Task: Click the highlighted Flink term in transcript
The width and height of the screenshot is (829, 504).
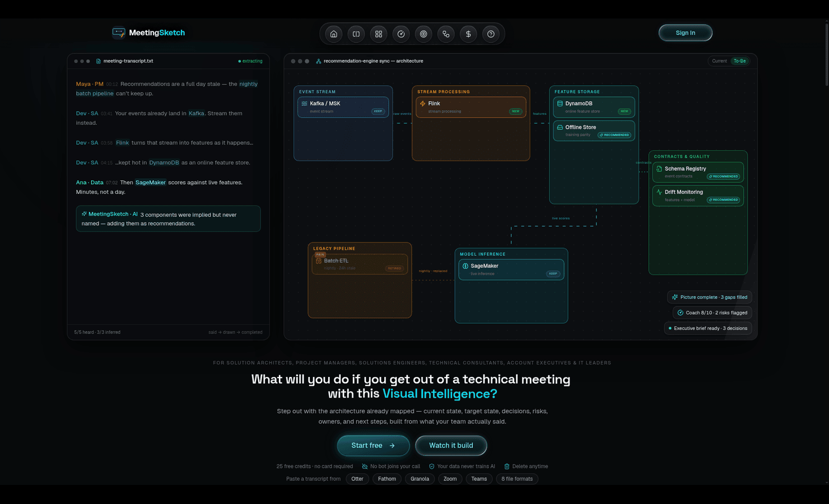Action: click(x=123, y=143)
